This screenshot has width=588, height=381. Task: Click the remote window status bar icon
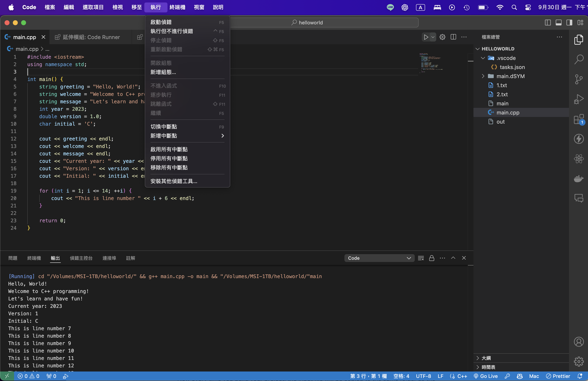point(7,376)
